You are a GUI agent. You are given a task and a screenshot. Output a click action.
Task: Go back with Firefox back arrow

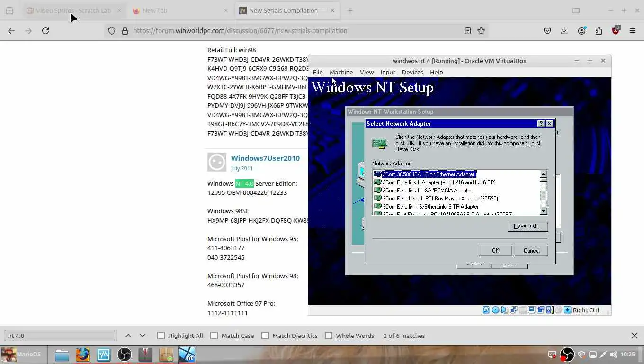point(11,31)
